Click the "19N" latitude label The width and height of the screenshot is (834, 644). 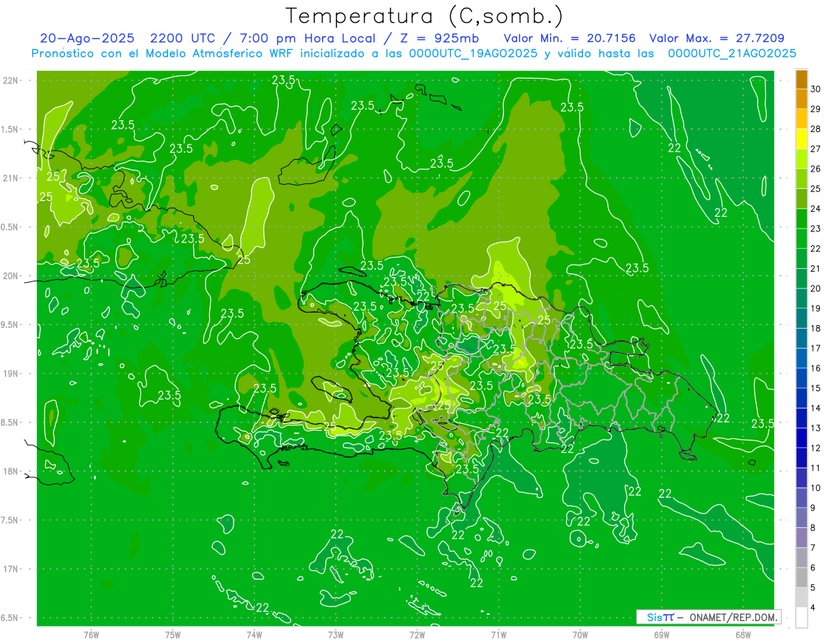click(10, 374)
